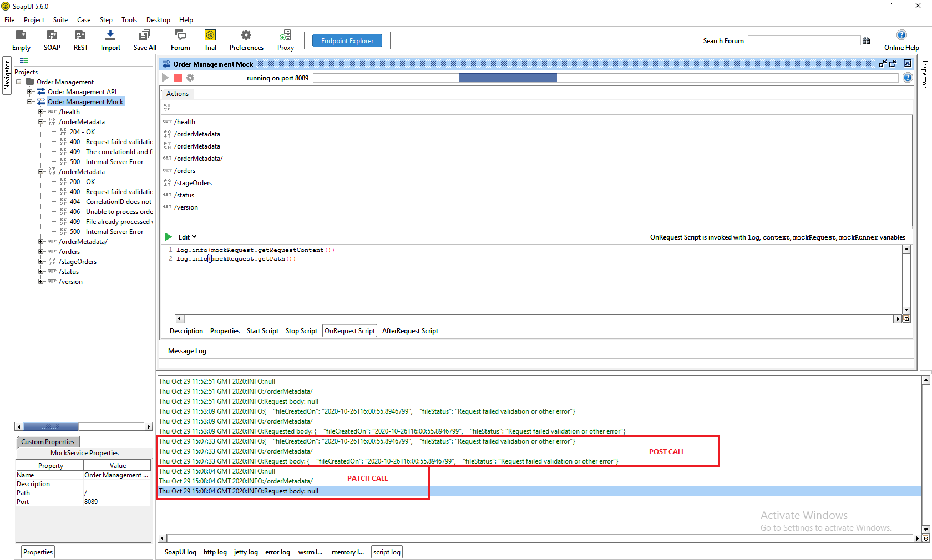
Task: Click the Proxy toolbar icon
Action: [285, 35]
